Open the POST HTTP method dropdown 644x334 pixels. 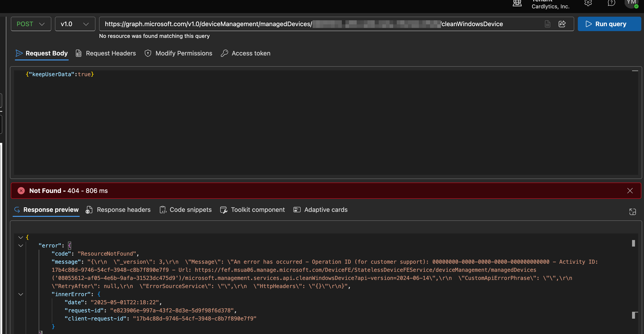(31, 24)
